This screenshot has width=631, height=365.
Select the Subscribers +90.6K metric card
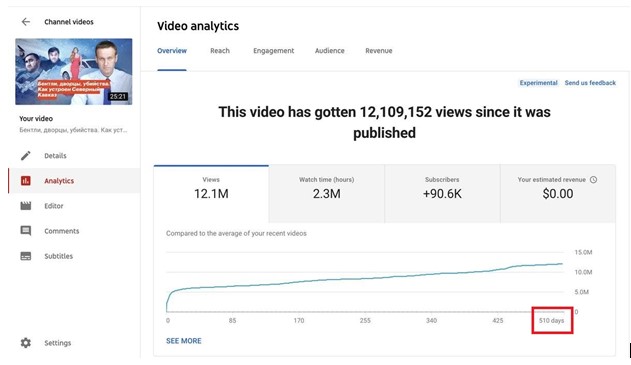click(x=442, y=194)
